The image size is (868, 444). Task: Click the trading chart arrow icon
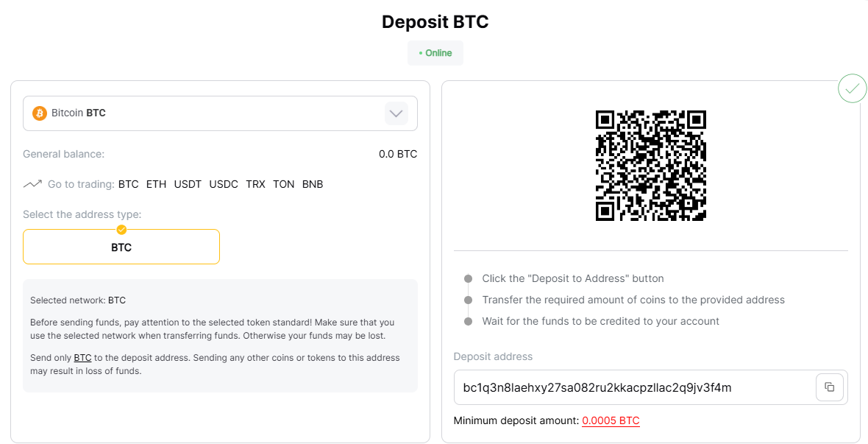click(32, 184)
